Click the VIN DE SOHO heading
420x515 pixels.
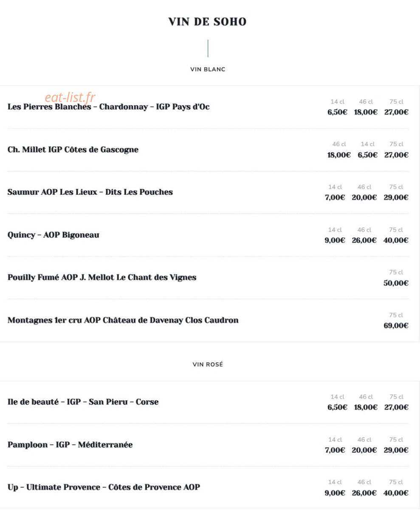click(x=207, y=22)
